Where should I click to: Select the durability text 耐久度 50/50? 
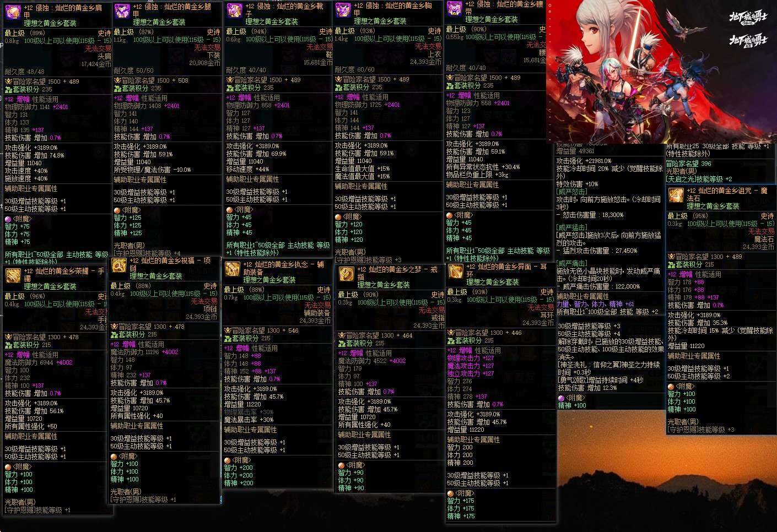coord(134,71)
